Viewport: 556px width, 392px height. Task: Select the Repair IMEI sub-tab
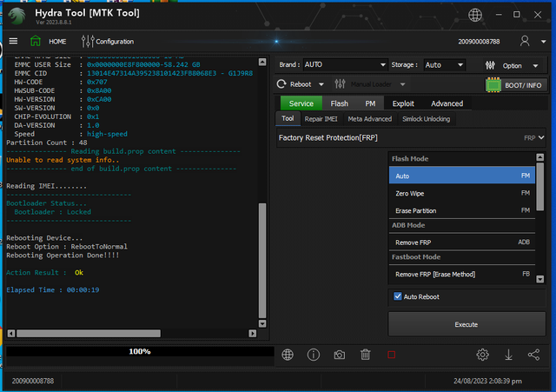[x=321, y=119]
